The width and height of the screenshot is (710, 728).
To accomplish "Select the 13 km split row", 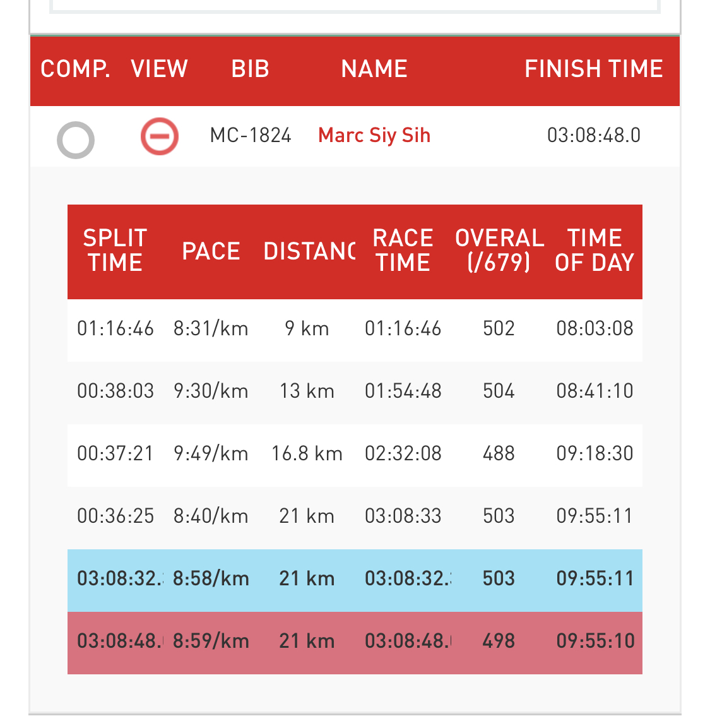I will coord(355,391).
